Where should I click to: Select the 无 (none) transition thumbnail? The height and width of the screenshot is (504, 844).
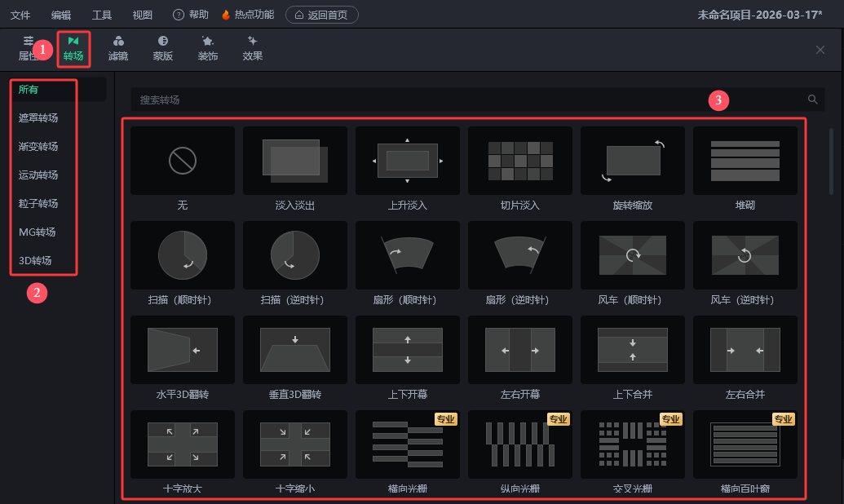click(x=183, y=160)
